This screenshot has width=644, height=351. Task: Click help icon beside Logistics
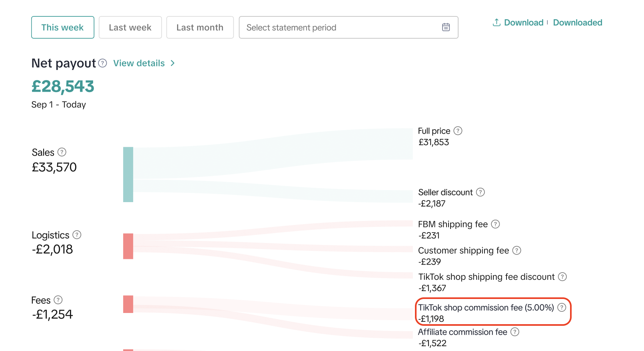(77, 235)
